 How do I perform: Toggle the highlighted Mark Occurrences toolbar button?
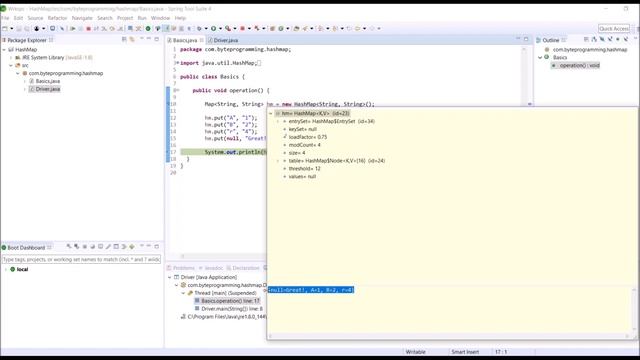click(166, 29)
